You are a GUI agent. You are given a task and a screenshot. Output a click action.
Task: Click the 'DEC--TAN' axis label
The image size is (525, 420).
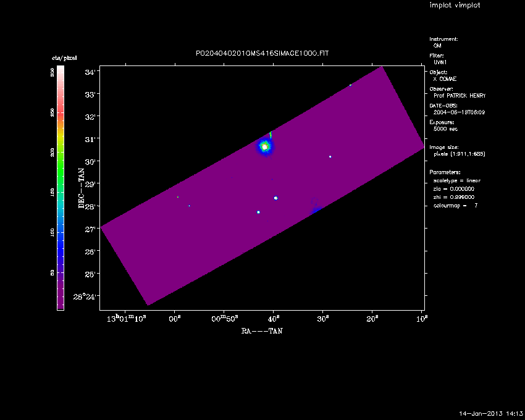[x=82, y=188]
